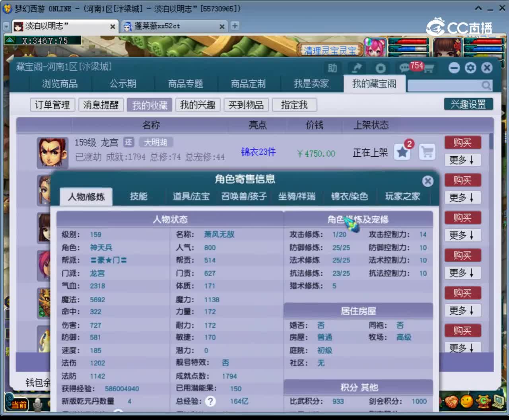Screen dimensions: 509x420
Task: Expand second row 更多 dropdown
Action: pos(462,197)
